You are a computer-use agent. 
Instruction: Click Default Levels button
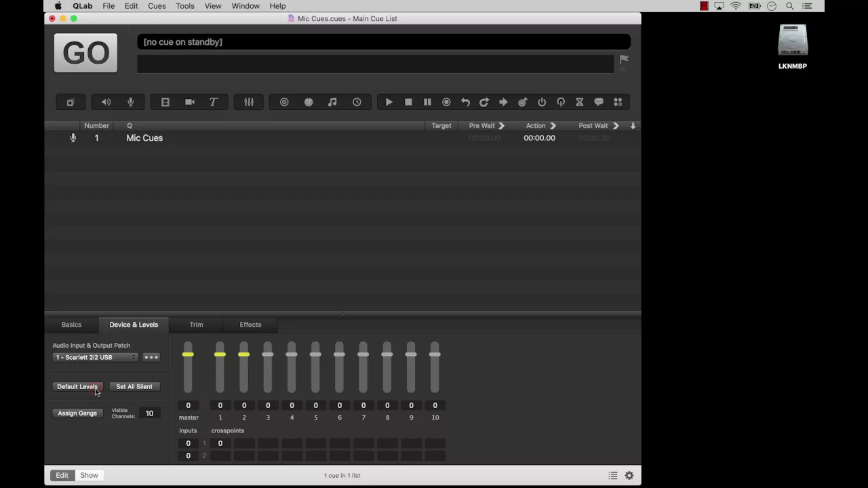click(x=77, y=386)
